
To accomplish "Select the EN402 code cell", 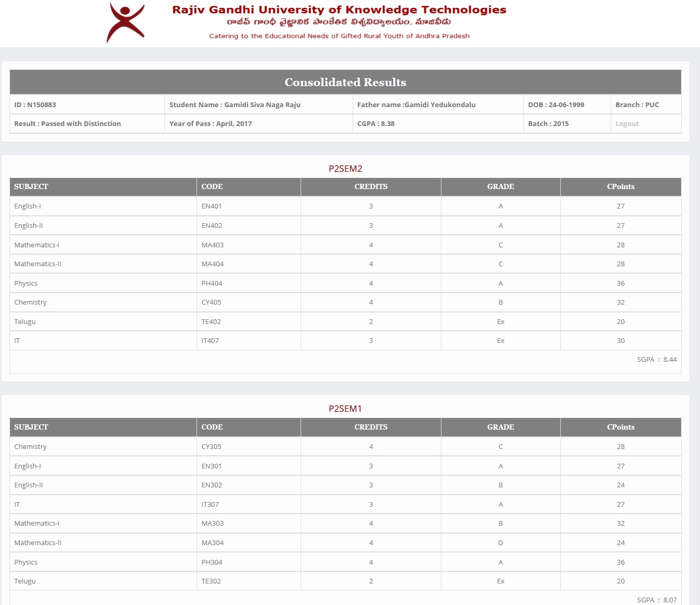I will (x=249, y=226).
